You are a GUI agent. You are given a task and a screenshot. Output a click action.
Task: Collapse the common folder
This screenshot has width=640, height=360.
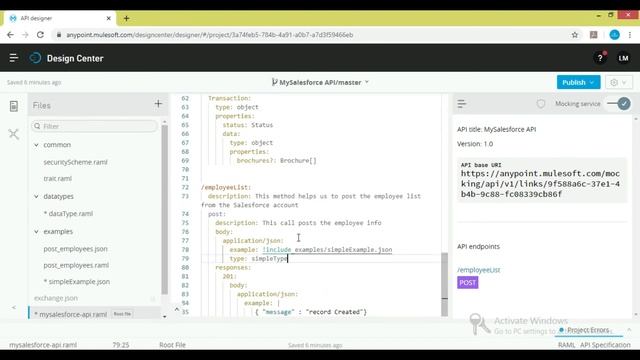coord(36,145)
